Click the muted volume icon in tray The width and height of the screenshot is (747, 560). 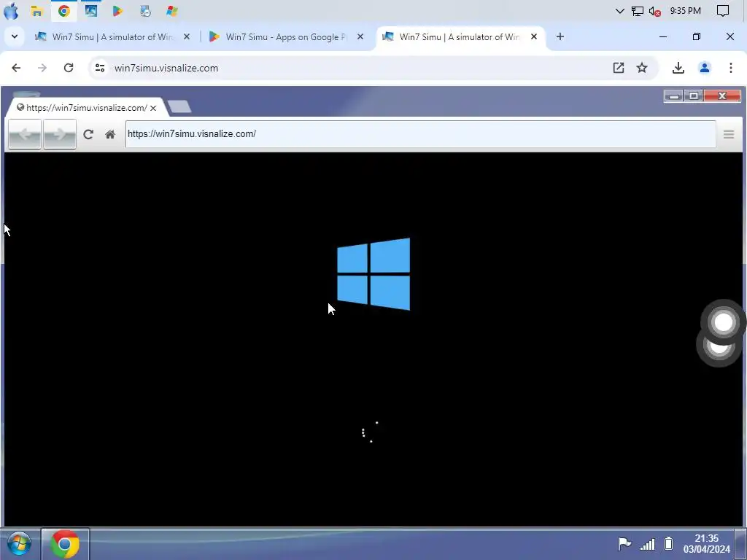[654, 11]
